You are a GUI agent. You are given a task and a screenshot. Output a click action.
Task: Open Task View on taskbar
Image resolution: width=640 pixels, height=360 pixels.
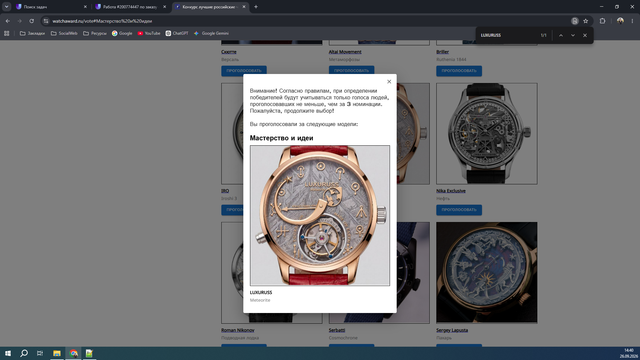[x=40, y=353]
